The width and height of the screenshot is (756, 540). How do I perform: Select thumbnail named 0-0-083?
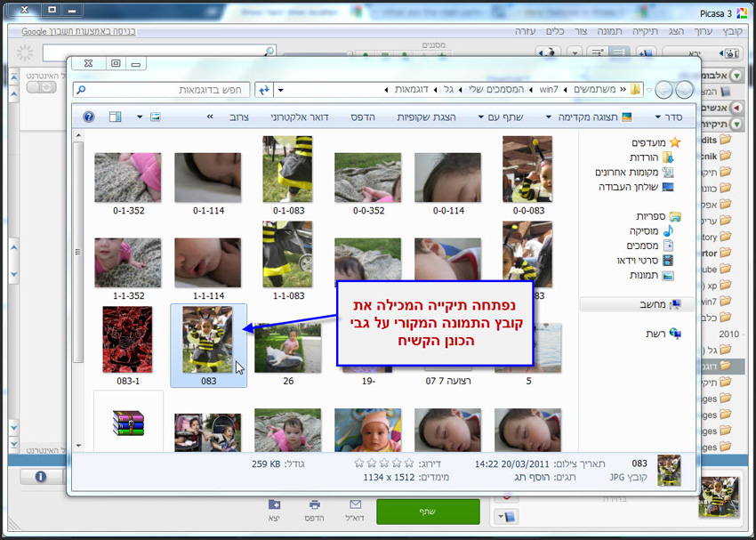coord(528,169)
